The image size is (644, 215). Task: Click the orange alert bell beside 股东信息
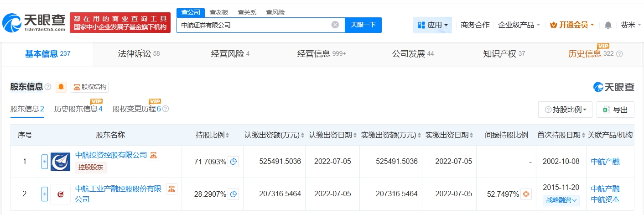pos(61,87)
